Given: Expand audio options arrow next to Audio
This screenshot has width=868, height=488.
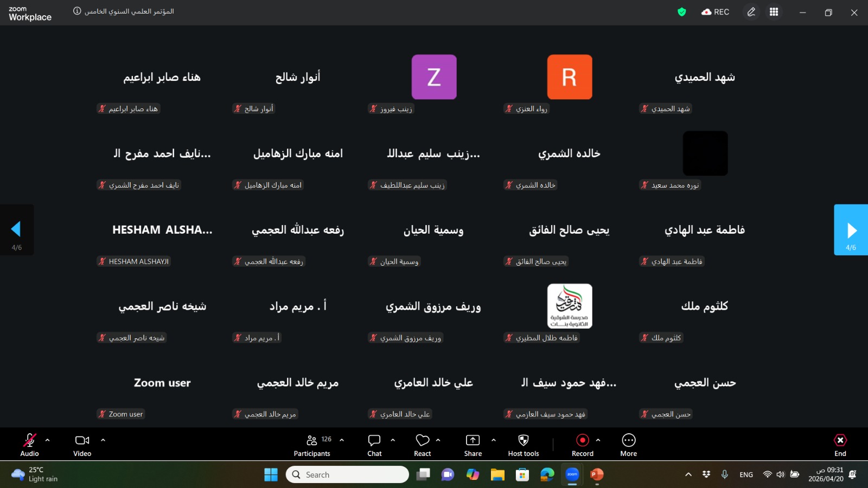Looking at the screenshot, I should pos(48,440).
